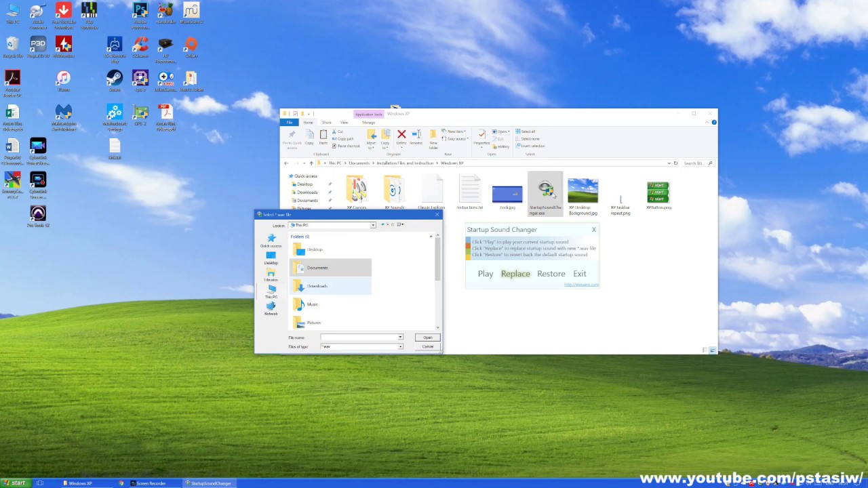Screen dimensions: 868x488
Task: Open the CCleaner desktop icon
Action: 140,47
